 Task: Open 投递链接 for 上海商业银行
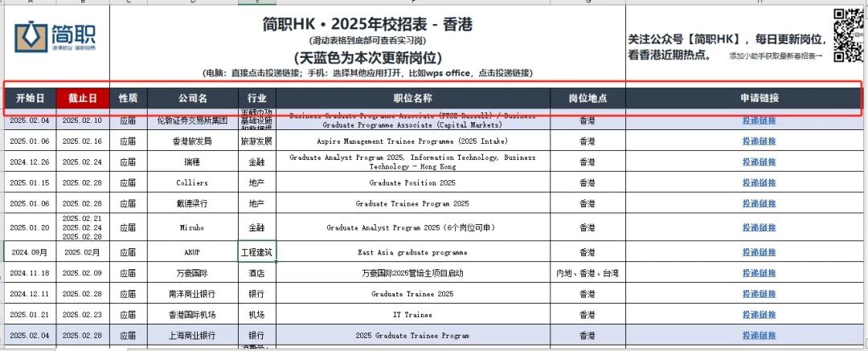pos(759,336)
